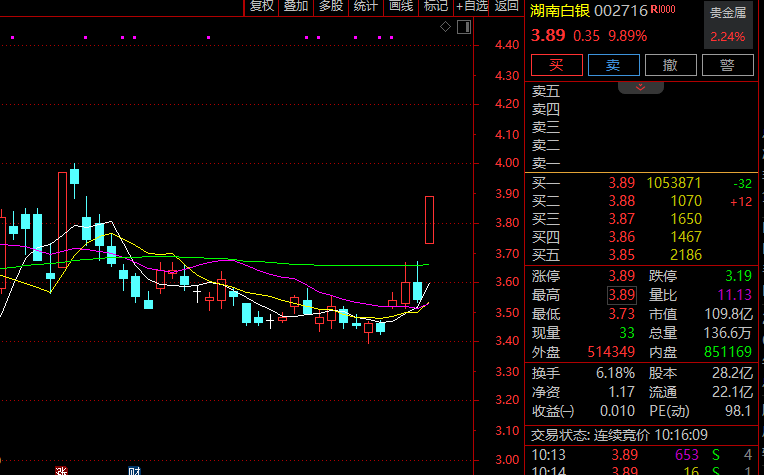Click the 警 alert button
Screen dimensions: 764x475
pos(728,65)
